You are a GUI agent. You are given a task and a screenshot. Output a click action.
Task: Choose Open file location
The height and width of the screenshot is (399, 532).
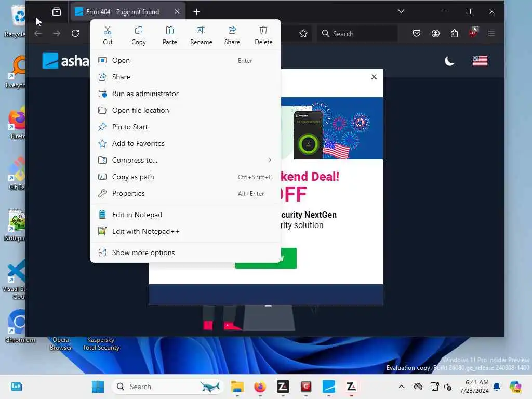[x=185, y=110]
